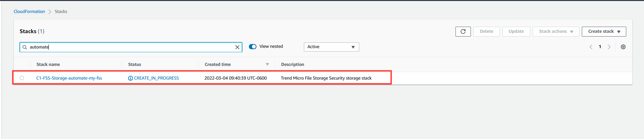Click the CREATE_IN_PROGRESS info icon
Viewport: 644px width, 139px height.
(130, 78)
